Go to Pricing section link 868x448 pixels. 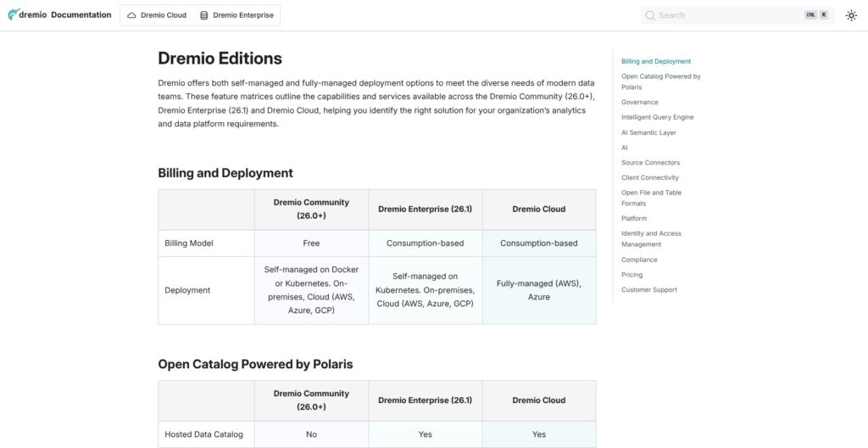tap(632, 274)
